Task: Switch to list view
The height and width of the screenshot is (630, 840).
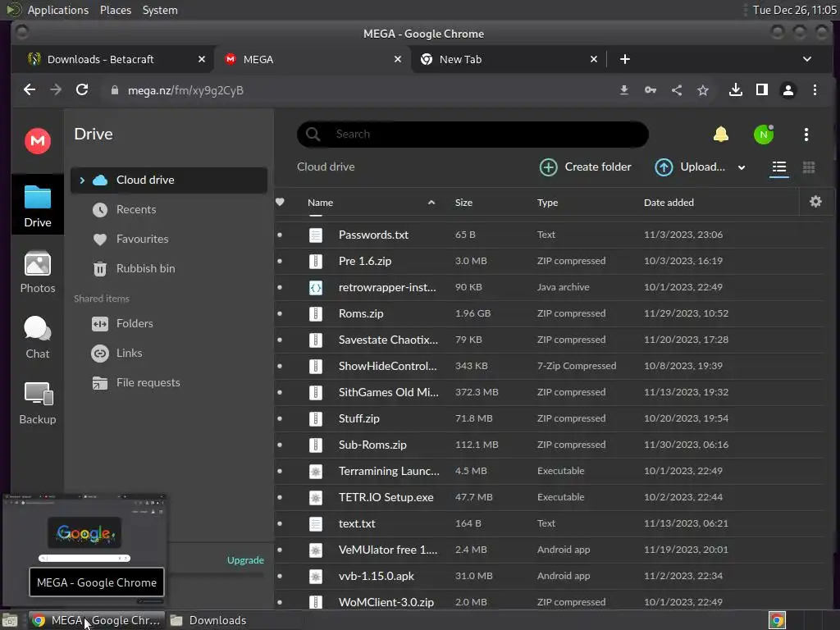Action: pyautogui.click(x=779, y=167)
